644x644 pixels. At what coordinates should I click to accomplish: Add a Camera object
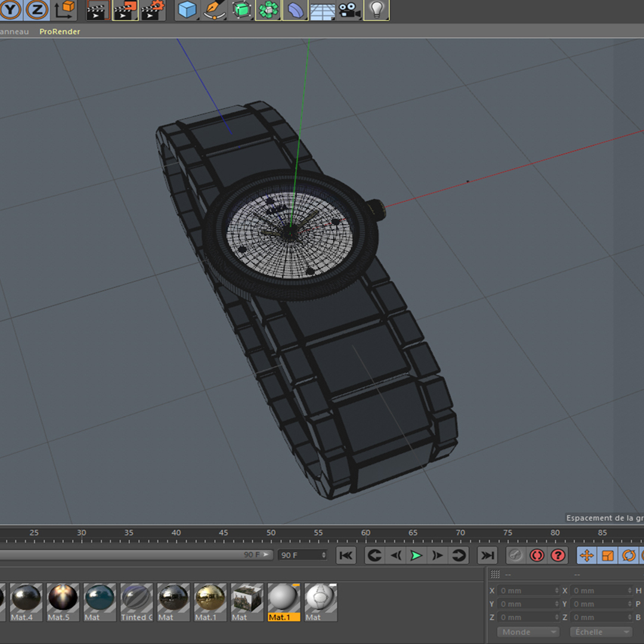click(x=349, y=10)
